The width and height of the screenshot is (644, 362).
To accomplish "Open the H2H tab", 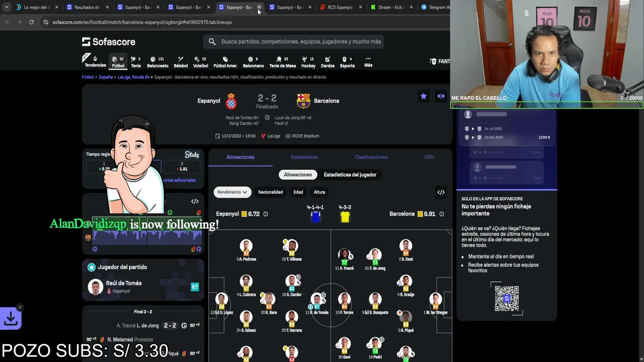I will [429, 157].
